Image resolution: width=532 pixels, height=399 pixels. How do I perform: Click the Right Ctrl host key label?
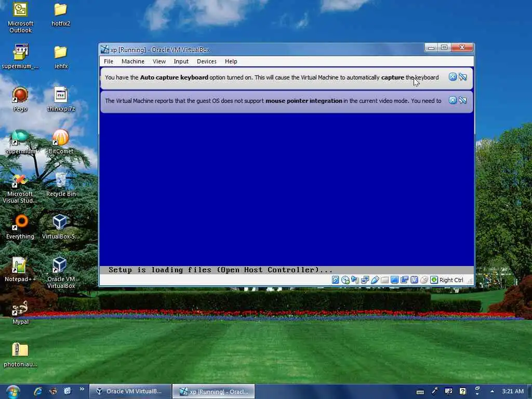pos(451,280)
